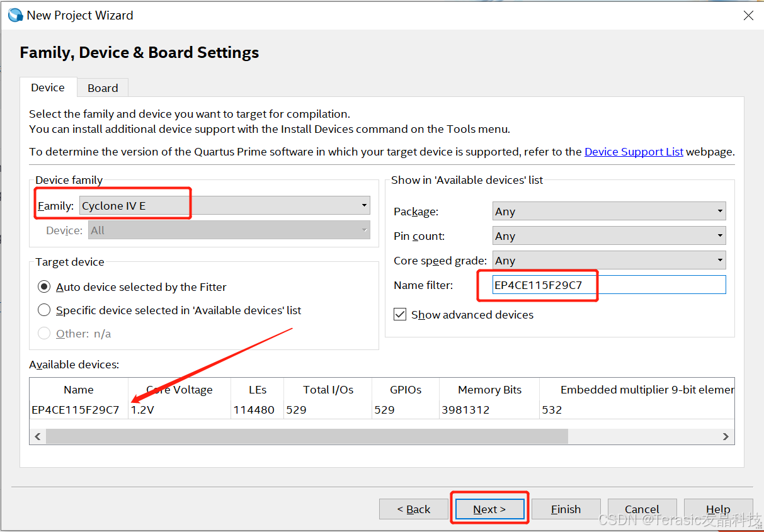
Task: Select the EP4CE115F29C7 device row
Action: click(x=382, y=410)
